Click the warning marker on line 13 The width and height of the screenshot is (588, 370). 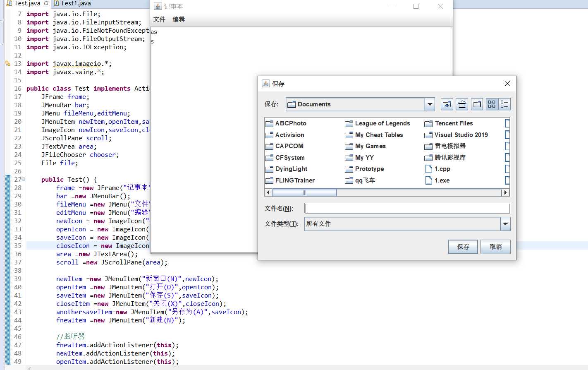[x=7, y=63]
